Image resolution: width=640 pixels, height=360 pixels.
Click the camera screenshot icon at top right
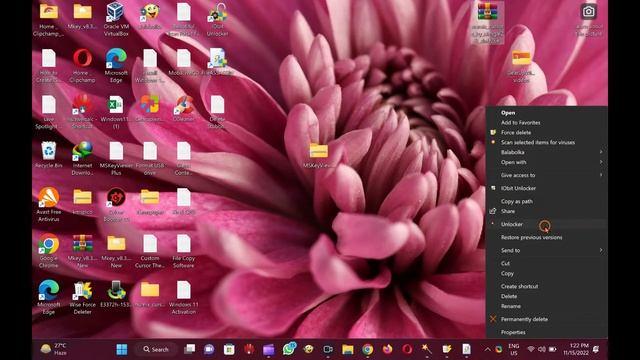tap(588, 12)
